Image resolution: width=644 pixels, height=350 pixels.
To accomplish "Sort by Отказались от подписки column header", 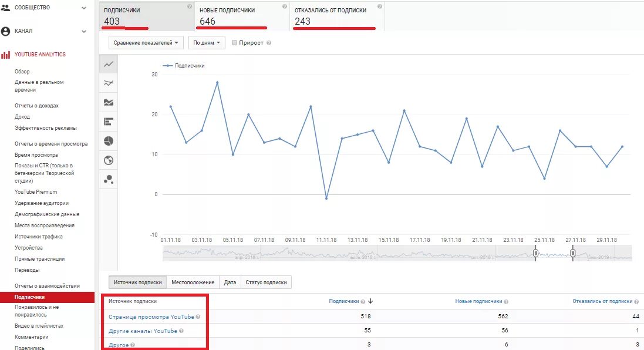I will [x=602, y=301].
